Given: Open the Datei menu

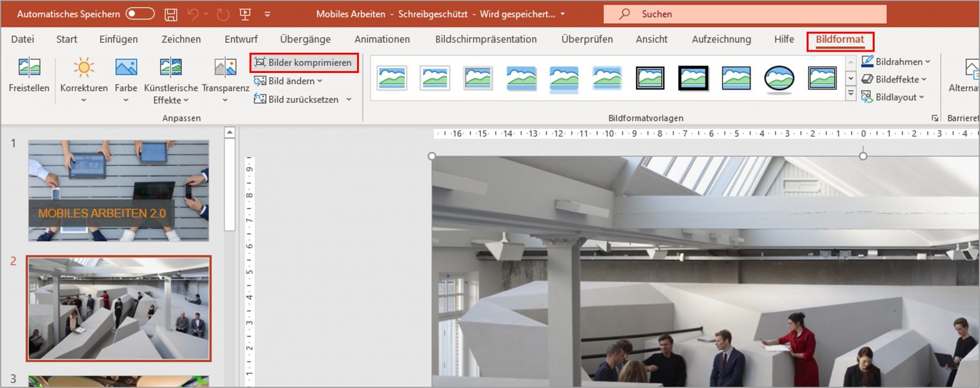Looking at the screenshot, I should tap(23, 39).
